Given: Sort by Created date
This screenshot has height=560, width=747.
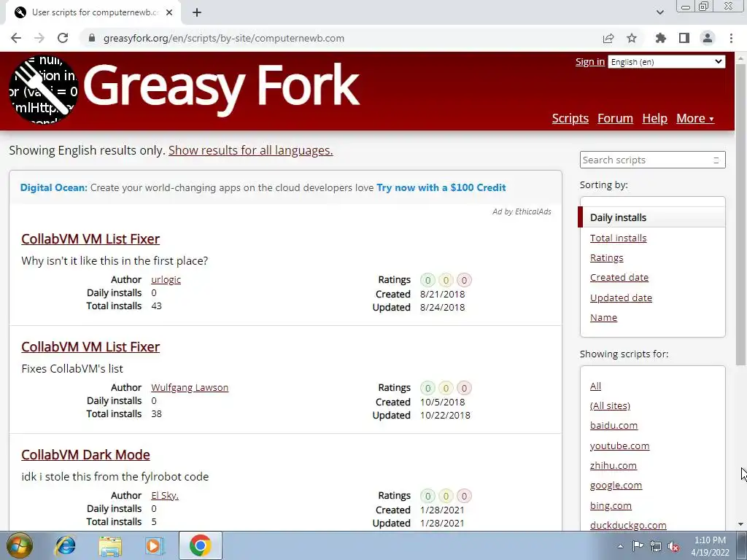Looking at the screenshot, I should click(619, 277).
